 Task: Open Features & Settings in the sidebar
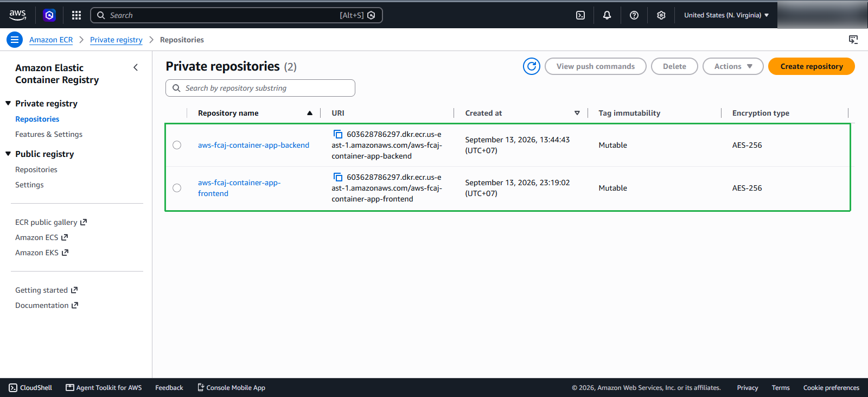click(x=49, y=134)
